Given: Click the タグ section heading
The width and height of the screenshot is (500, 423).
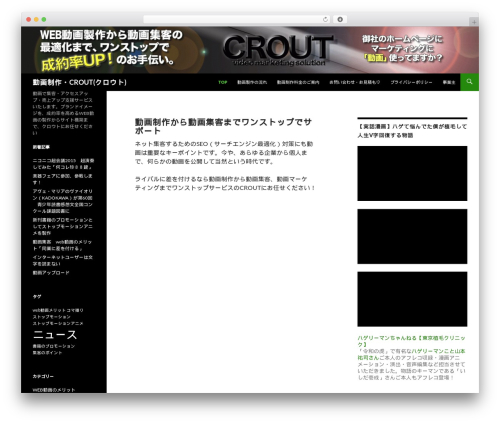Looking at the screenshot, I should pos(37,296).
